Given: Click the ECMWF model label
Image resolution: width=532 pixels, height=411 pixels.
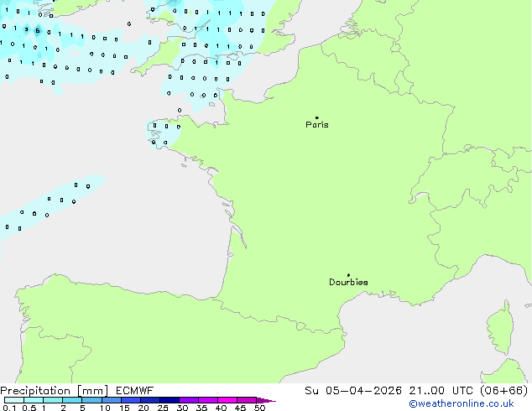Looking at the screenshot, I should (x=135, y=391).
